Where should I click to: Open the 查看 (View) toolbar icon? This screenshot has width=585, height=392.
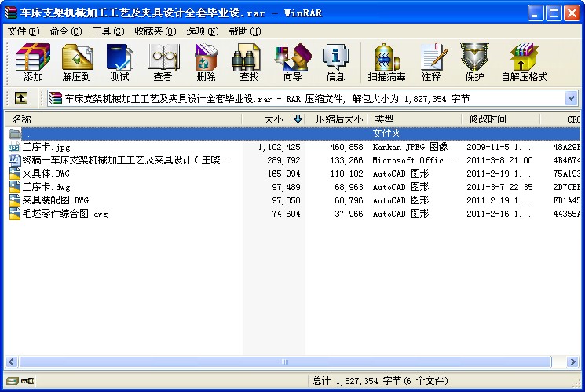point(163,62)
